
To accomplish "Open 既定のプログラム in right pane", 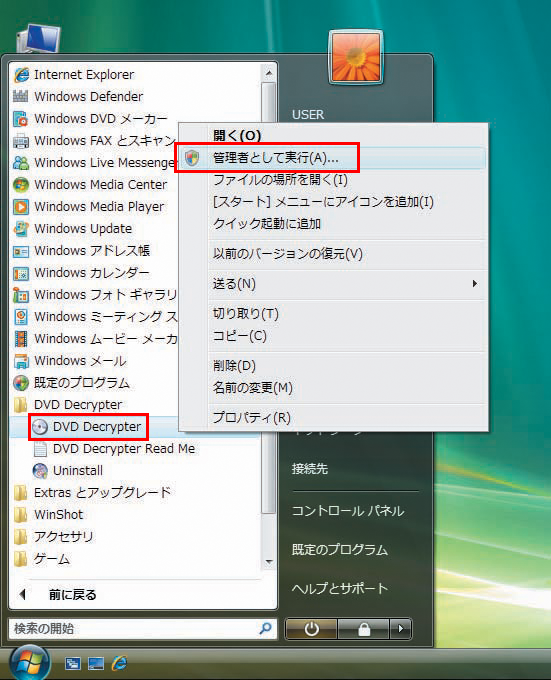I will point(339,550).
